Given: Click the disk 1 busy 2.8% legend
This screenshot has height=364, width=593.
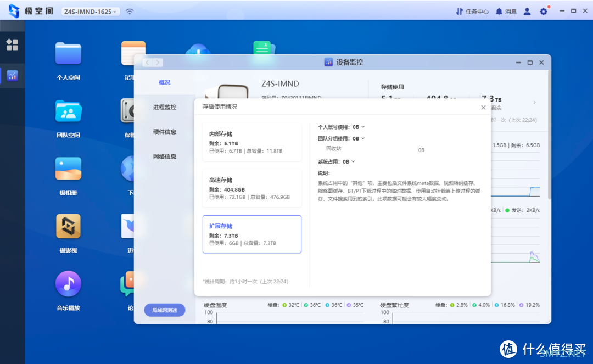Looking at the screenshot, I should (x=458, y=305).
